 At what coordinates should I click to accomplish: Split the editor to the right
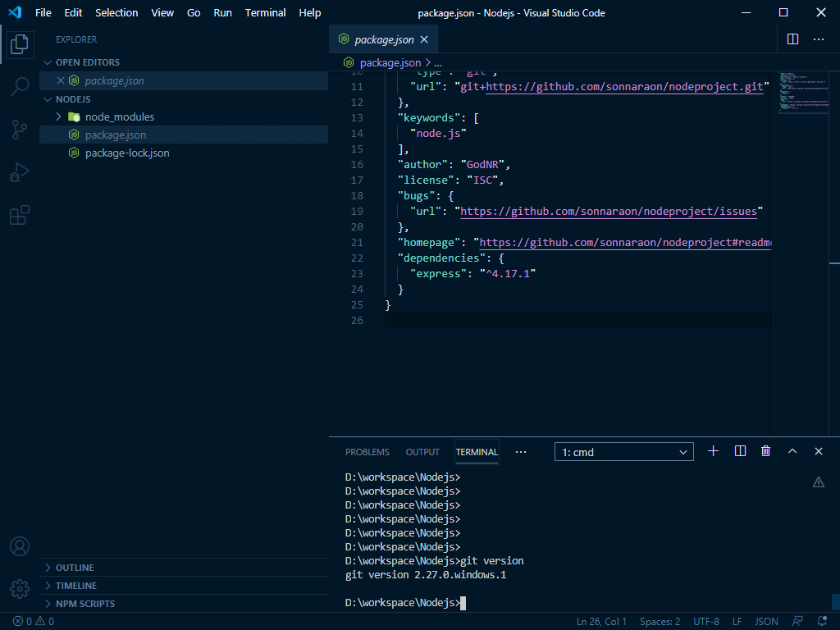click(x=793, y=39)
